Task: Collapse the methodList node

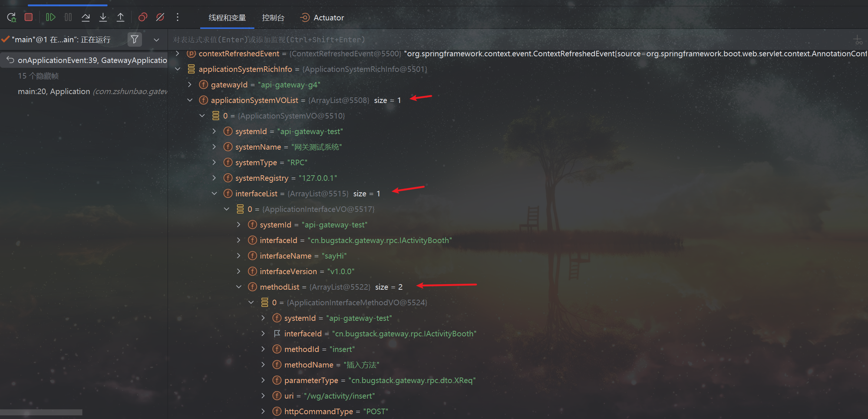Action: (239, 287)
